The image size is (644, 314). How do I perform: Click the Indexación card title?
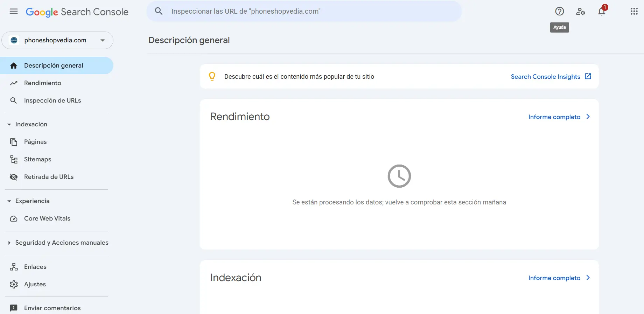coord(236,278)
